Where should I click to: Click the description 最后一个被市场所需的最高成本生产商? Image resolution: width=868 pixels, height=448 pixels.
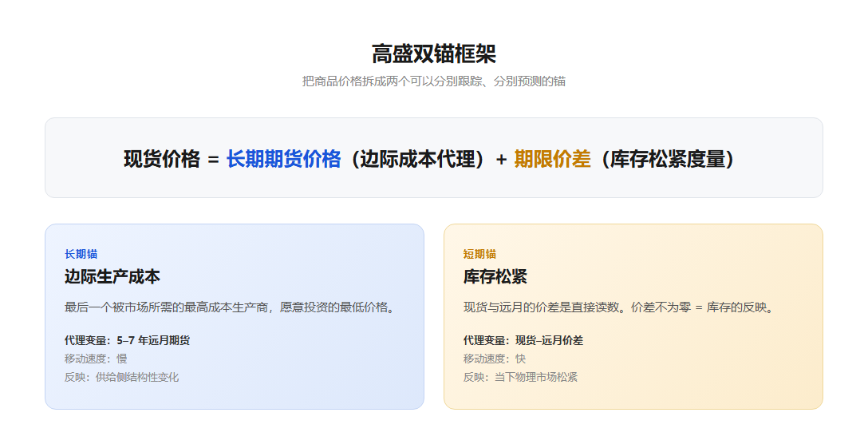point(231,307)
